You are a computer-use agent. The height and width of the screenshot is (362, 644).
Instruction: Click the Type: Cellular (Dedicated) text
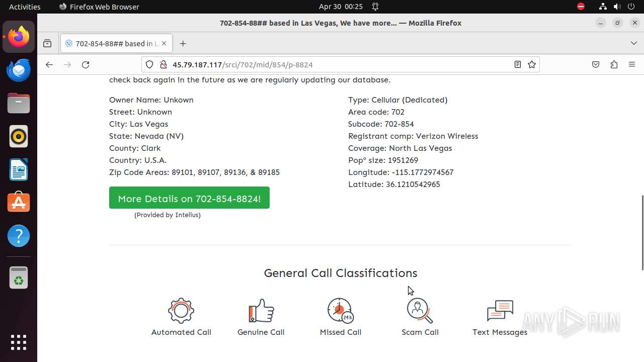pyautogui.click(x=398, y=100)
